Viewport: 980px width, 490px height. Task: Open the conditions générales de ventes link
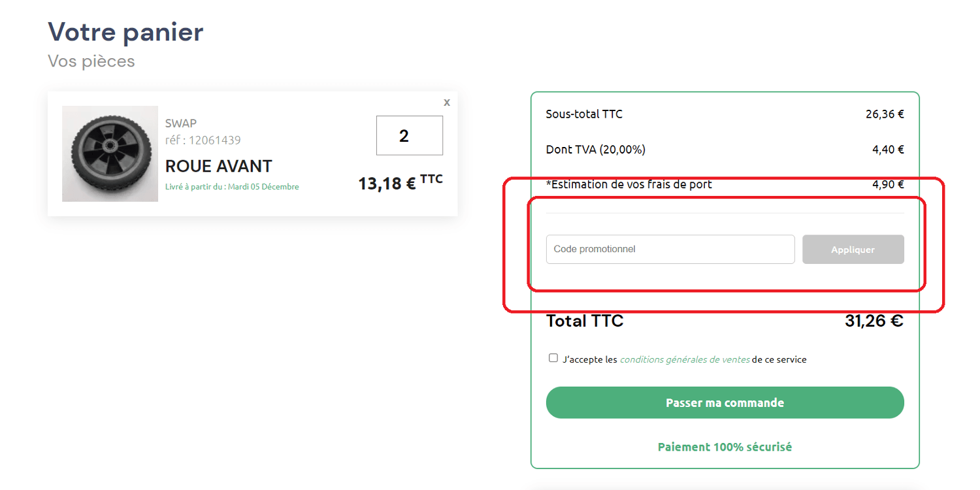tap(684, 359)
